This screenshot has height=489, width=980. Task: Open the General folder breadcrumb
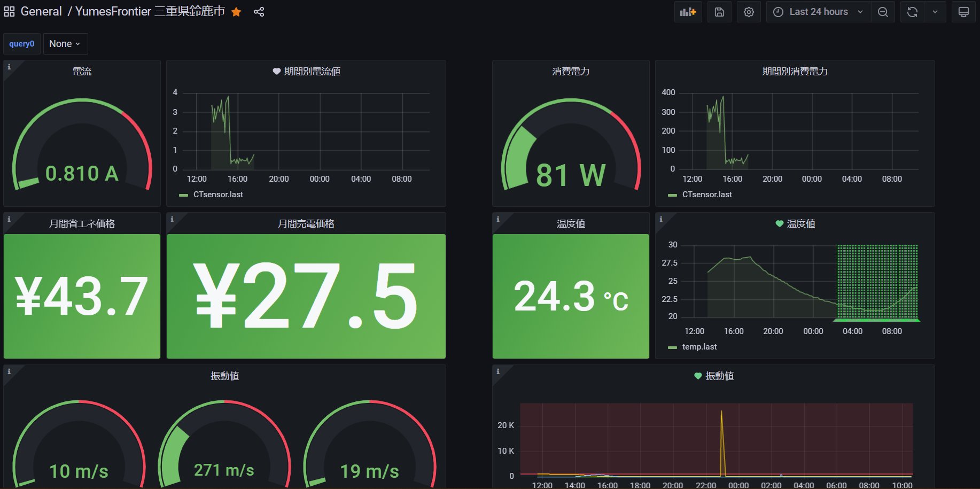[x=41, y=11]
